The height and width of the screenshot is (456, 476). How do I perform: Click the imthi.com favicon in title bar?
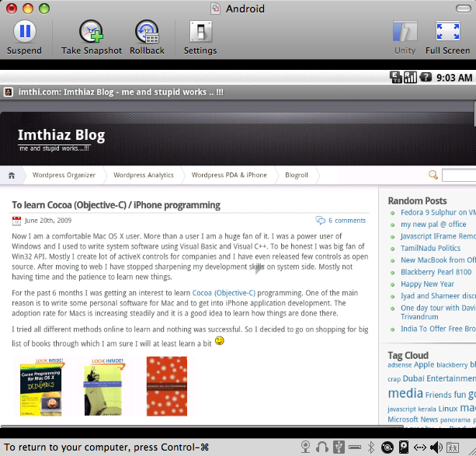(x=9, y=92)
